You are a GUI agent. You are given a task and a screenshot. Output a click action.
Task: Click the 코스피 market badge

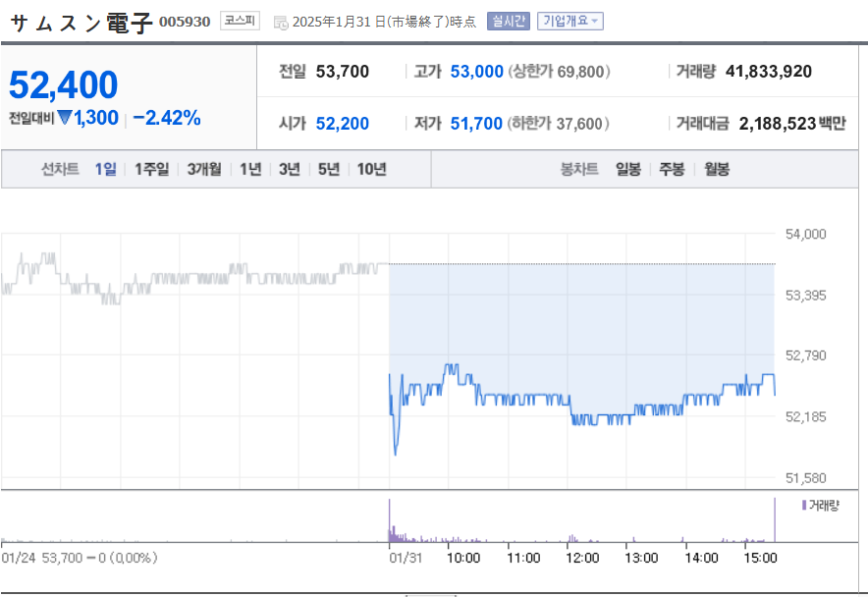[x=240, y=21]
